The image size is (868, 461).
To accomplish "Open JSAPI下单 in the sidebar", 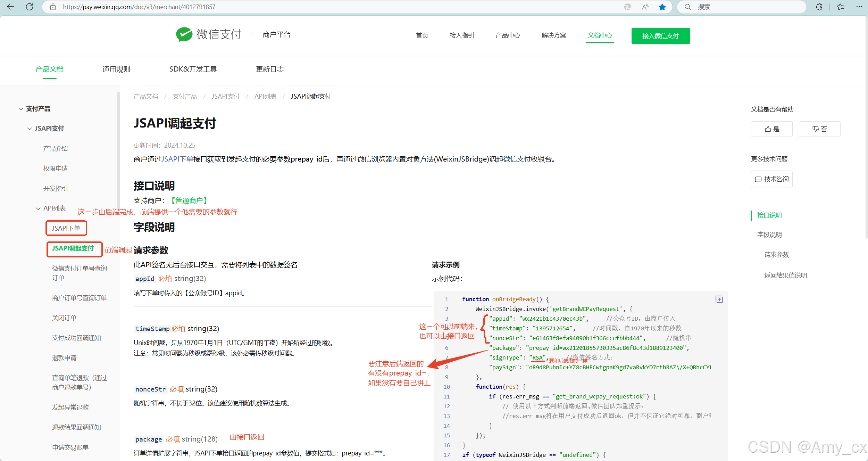I will coord(66,228).
